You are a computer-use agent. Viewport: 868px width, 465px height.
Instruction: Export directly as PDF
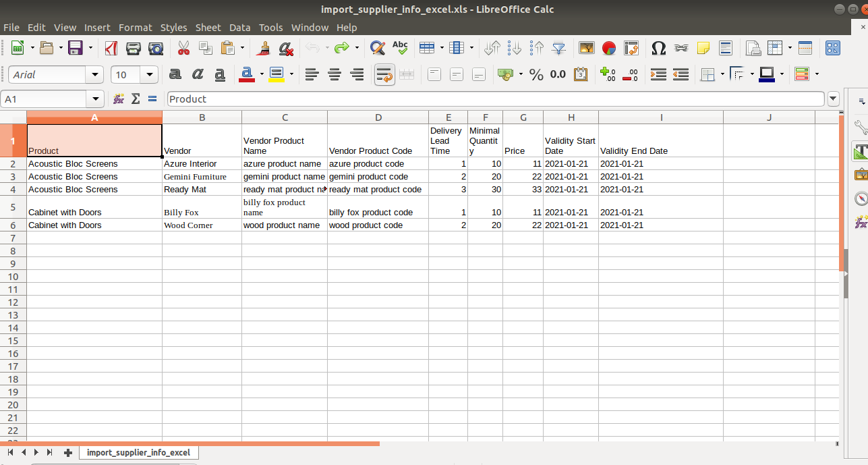(111, 48)
